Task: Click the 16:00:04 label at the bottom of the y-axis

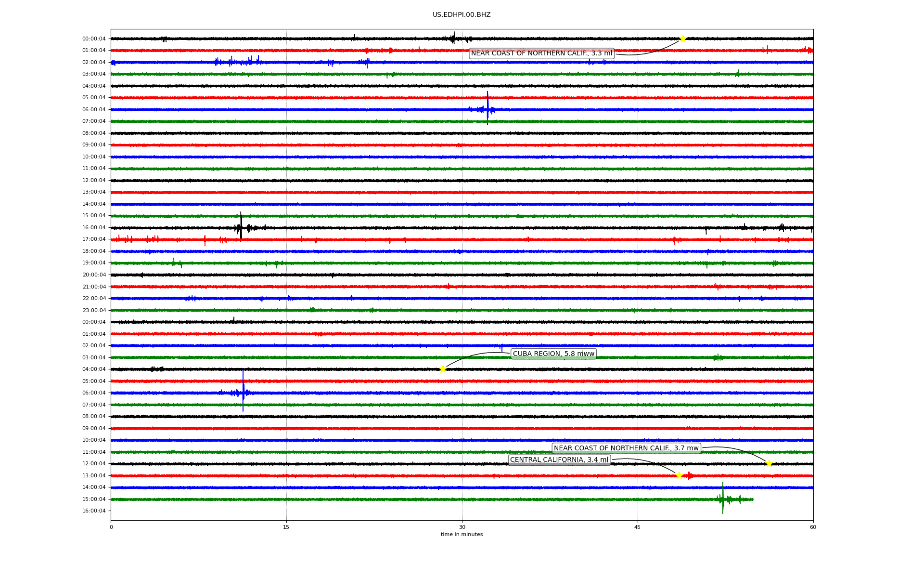Action: click(94, 511)
